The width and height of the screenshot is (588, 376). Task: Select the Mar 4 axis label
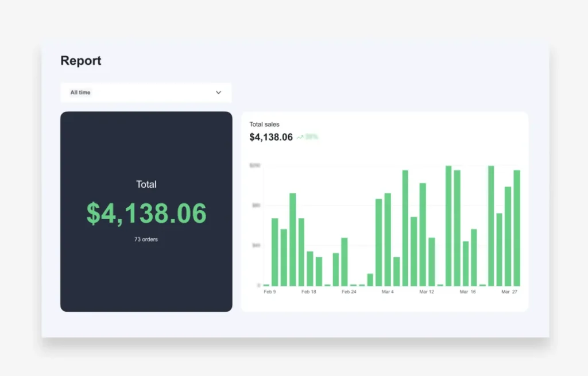pyautogui.click(x=388, y=292)
